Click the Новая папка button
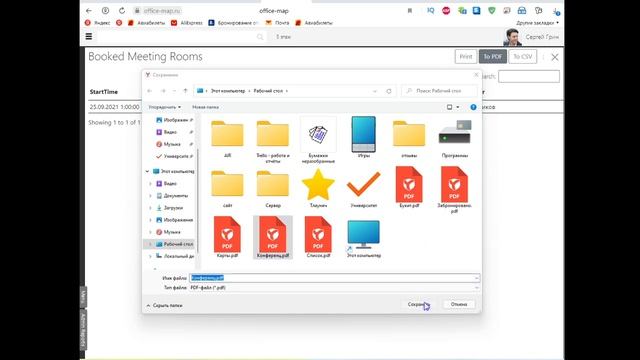The width and height of the screenshot is (640, 360). (205, 107)
